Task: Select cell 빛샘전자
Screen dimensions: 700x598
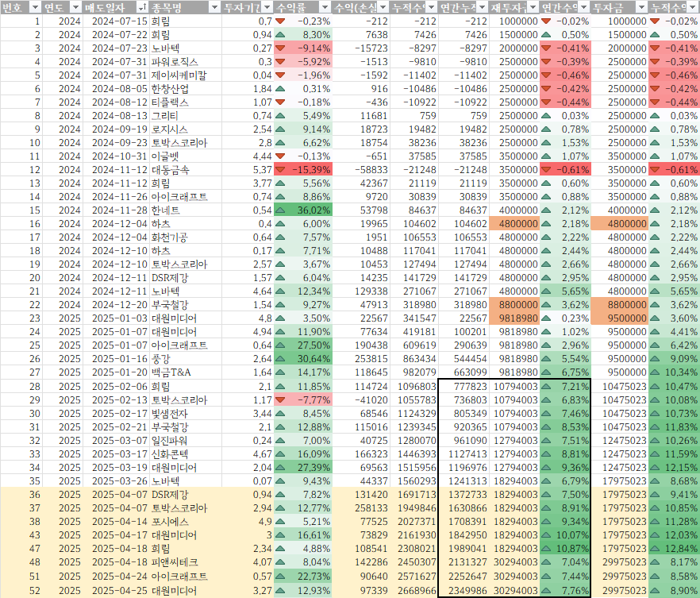Action: click(185, 414)
